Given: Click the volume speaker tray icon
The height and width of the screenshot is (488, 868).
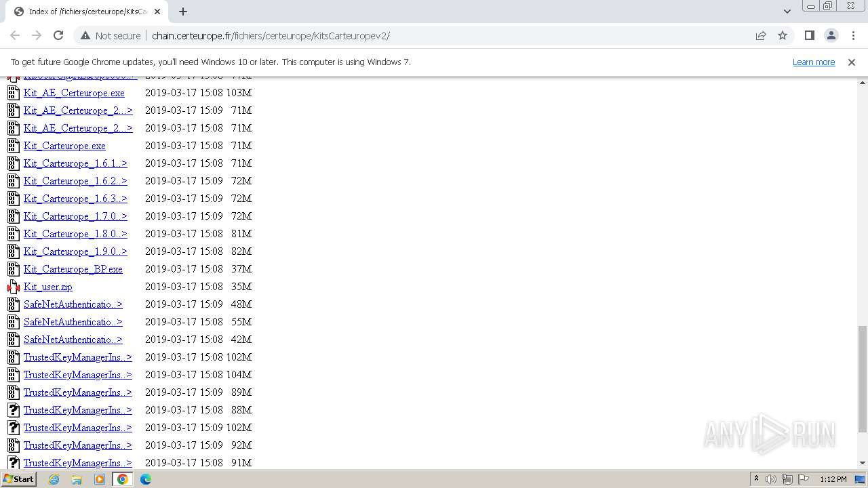Looking at the screenshot, I should [x=771, y=479].
